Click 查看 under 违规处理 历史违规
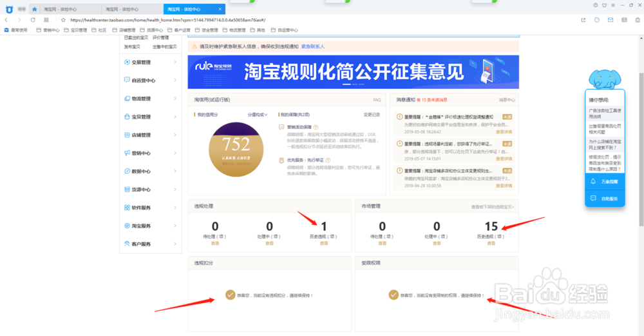Image resolution: width=644 pixels, height=336 pixels. tap(324, 244)
